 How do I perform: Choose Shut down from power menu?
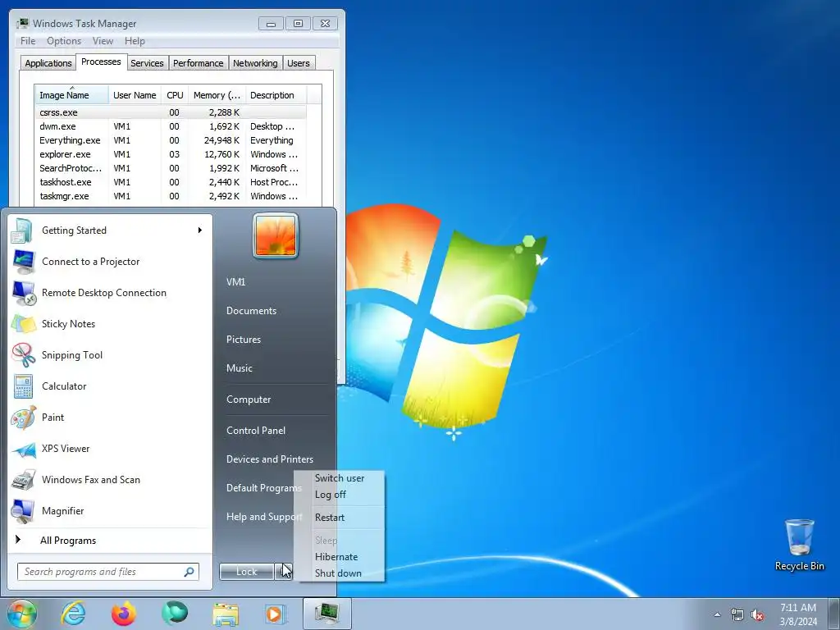pyautogui.click(x=338, y=573)
